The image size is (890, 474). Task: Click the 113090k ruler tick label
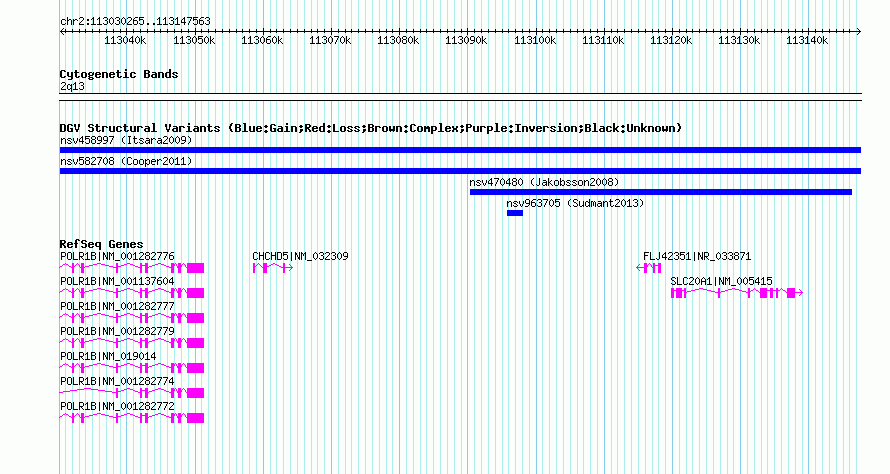467,40
